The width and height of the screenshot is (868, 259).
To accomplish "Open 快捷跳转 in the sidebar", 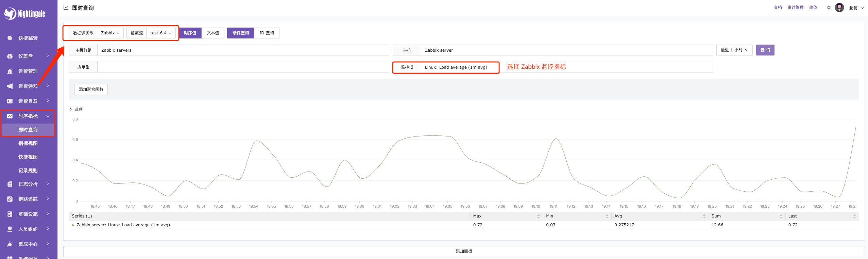I will (28, 38).
